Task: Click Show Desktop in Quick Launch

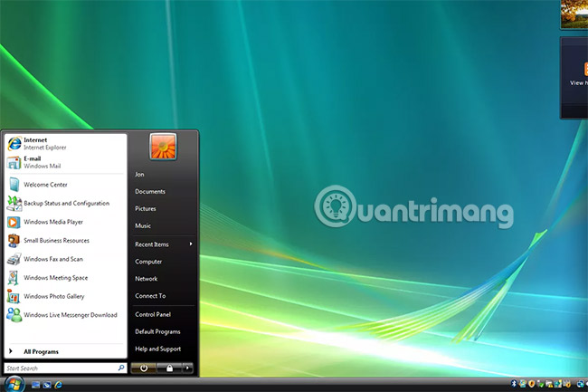Action: pos(35,385)
